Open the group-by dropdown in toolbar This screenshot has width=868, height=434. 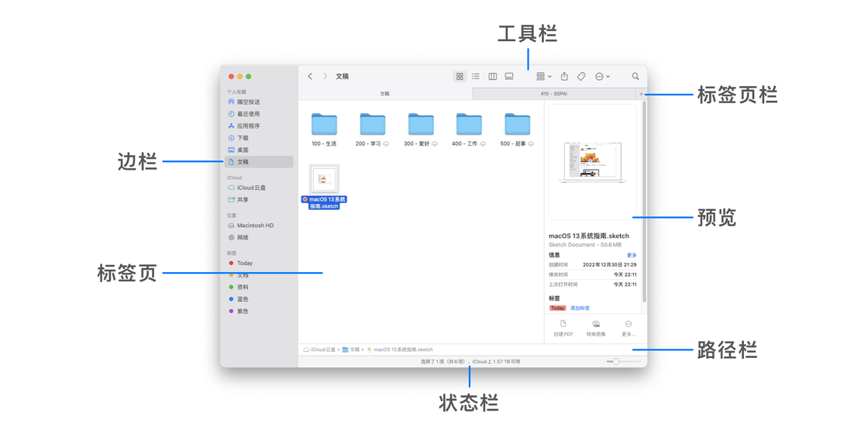point(543,77)
